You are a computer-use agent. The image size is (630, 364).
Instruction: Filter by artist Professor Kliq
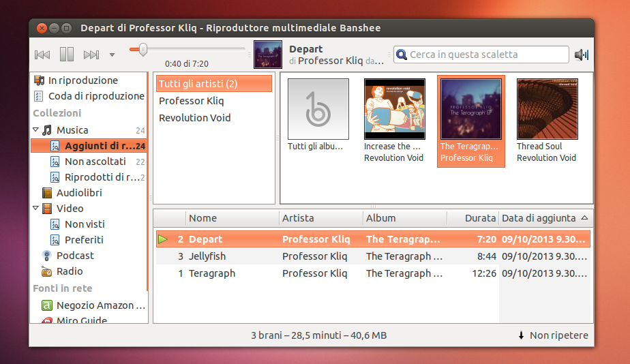[x=191, y=101]
